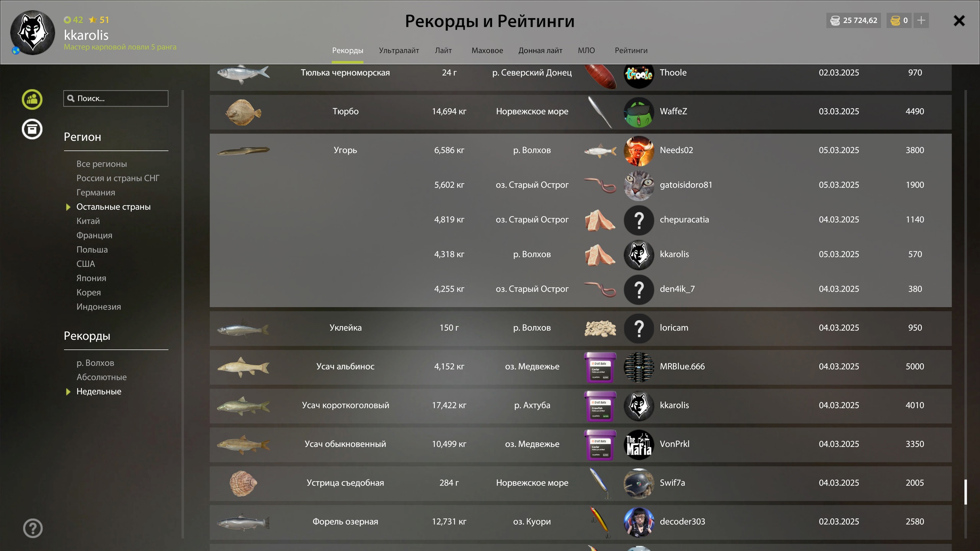Click The Mafia avatar of VonPrkl
Viewport: 980px width, 551px height.
point(639,444)
